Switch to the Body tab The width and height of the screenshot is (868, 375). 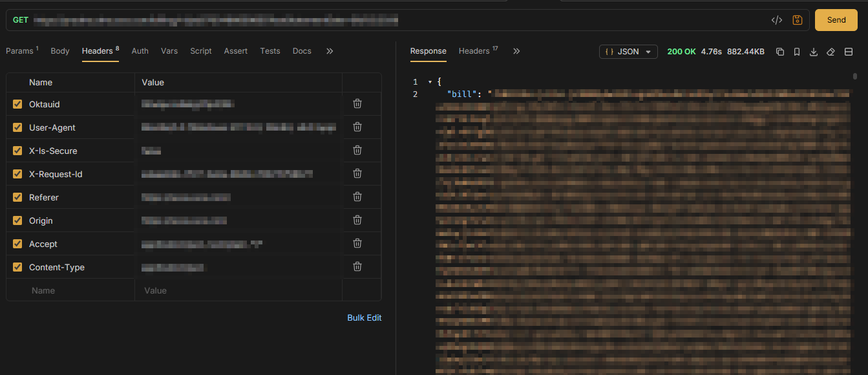60,51
